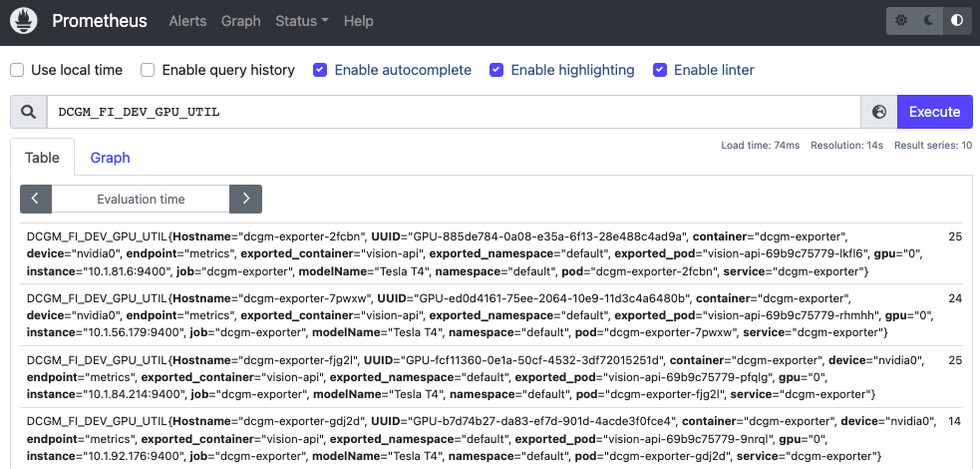
Task: Click the magnifier search icon beside query
Action: click(28, 112)
